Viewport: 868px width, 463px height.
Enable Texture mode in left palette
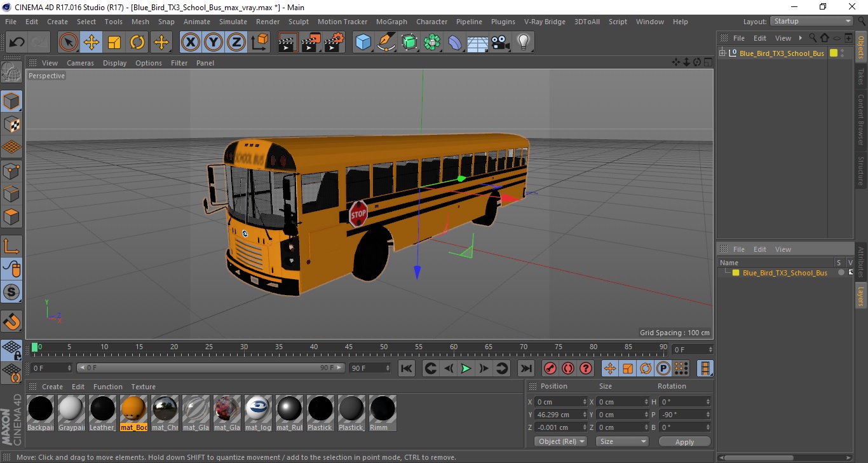coord(11,124)
